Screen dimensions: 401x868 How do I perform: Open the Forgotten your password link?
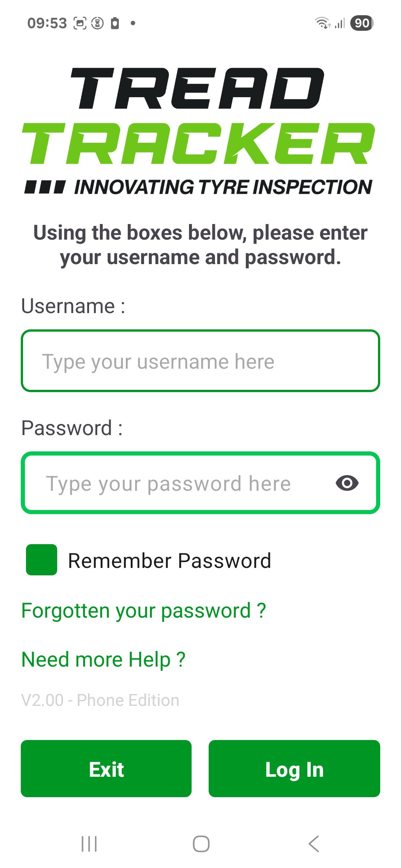[x=144, y=611]
